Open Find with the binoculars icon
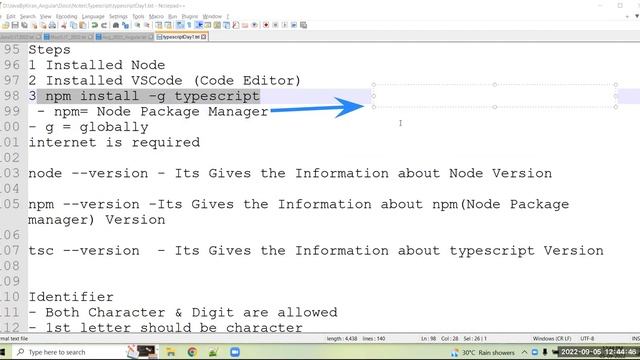 [116, 25]
